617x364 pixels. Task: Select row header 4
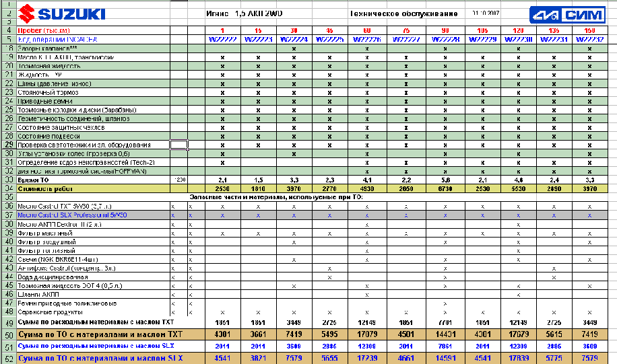(8, 30)
